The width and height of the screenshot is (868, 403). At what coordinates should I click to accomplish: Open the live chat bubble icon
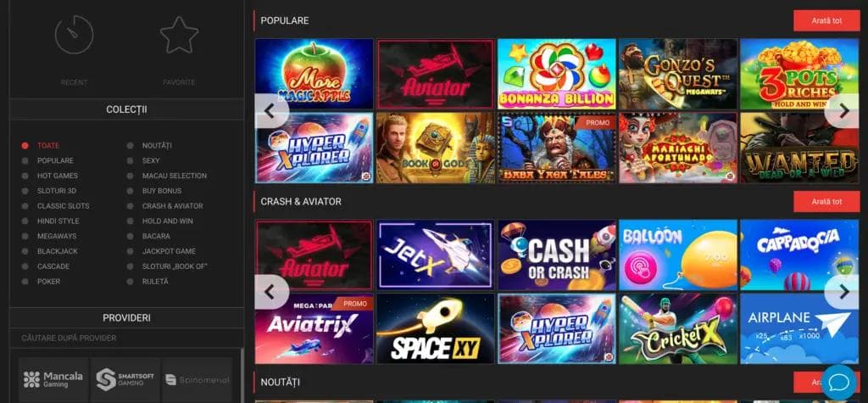[838, 382]
